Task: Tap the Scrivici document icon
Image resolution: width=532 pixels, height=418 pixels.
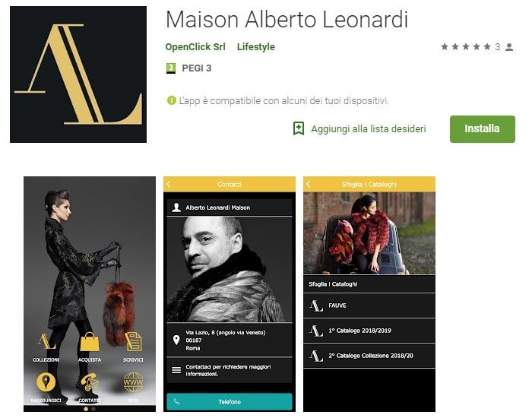Action: point(133,342)
